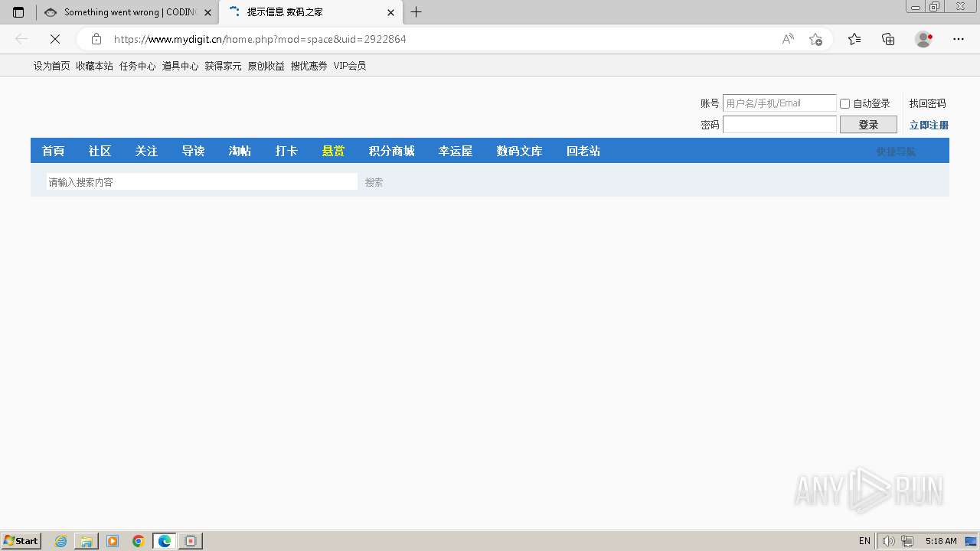Open 打卡 navigation item

click(x=286, y=151)
